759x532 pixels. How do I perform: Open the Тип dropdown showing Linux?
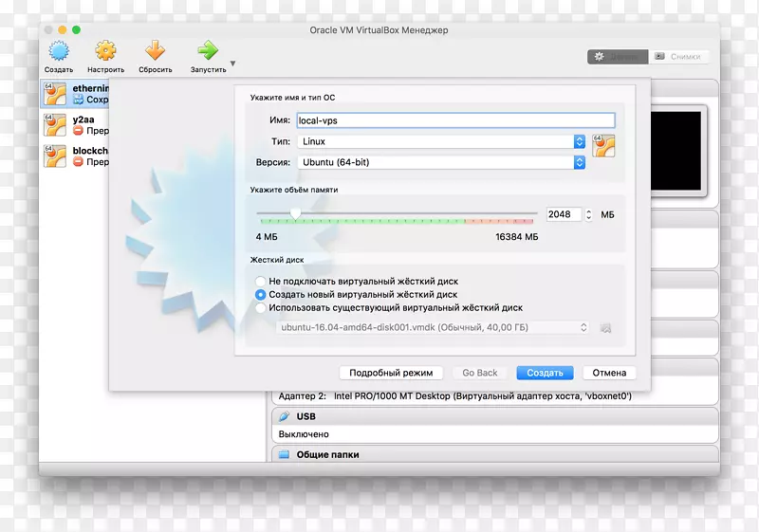[441, 141]
